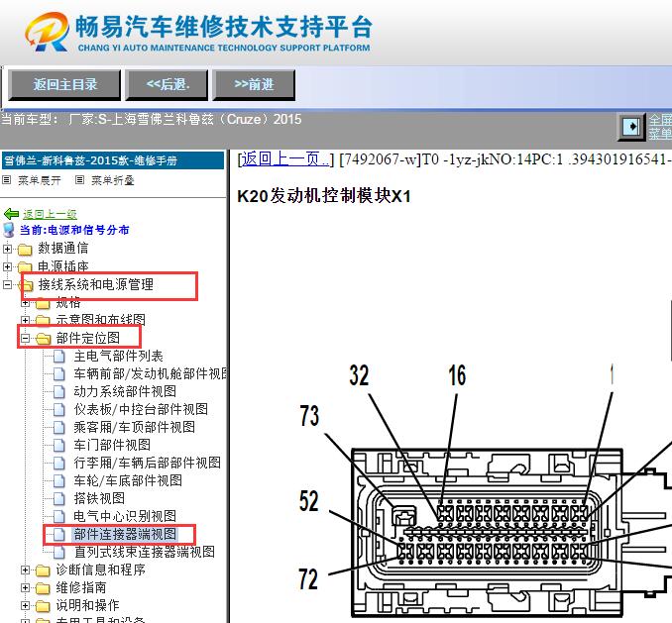Open 行李厢/车辆后部部件视图 page
Screen dimensions: 672x623
pyautogui.click(x=147, y=463)
